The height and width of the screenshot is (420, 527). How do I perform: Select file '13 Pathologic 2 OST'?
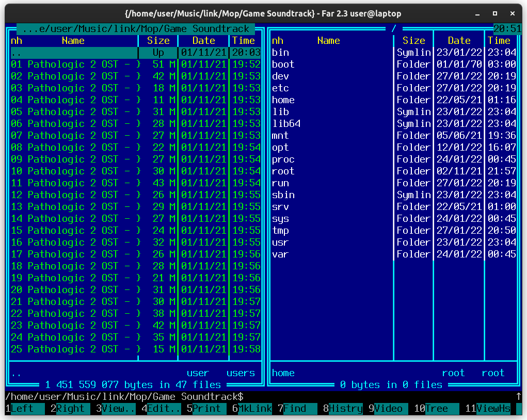pos(136,206)
